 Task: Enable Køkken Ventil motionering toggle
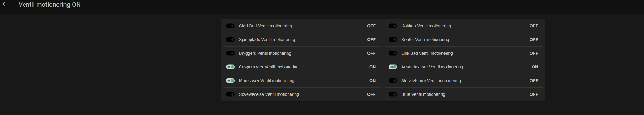pos(393,26)
